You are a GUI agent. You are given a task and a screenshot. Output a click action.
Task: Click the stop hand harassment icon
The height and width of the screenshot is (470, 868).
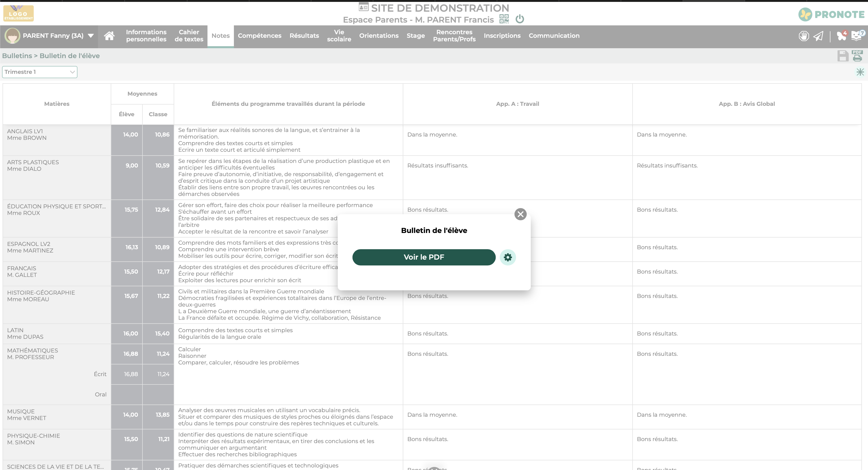(x=804, y=36)
